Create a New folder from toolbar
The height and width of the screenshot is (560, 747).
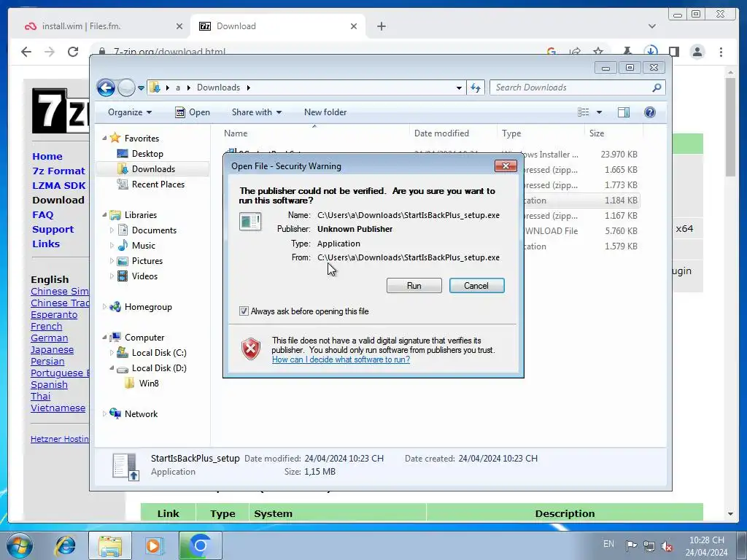pyautogui.click(x=325, y=112)
